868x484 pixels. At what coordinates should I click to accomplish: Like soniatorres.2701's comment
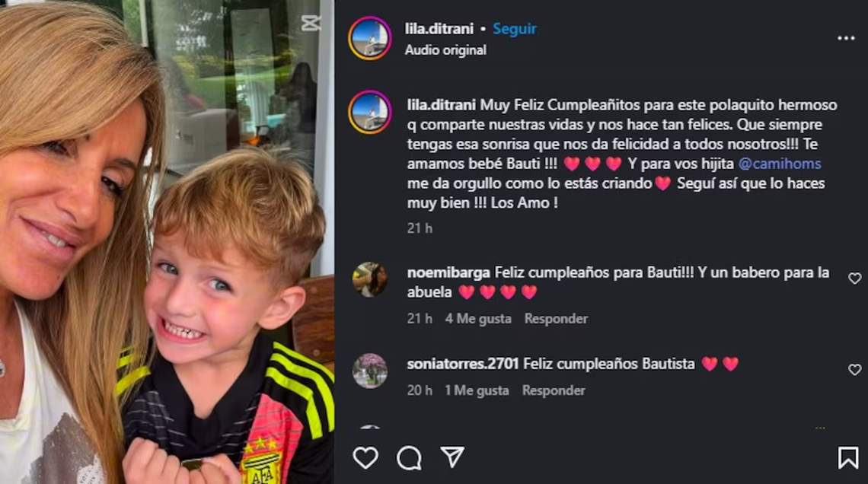(855, 370)
